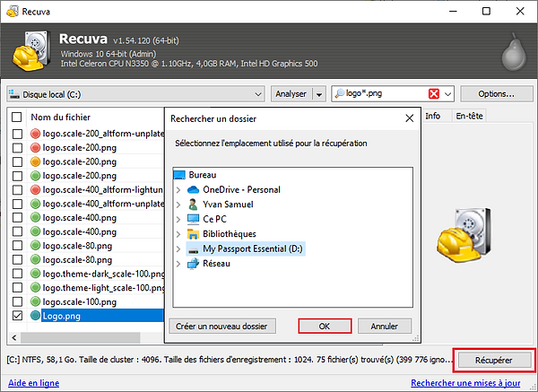Click green status dot of logo.scale-100.png

click(35, 301)
